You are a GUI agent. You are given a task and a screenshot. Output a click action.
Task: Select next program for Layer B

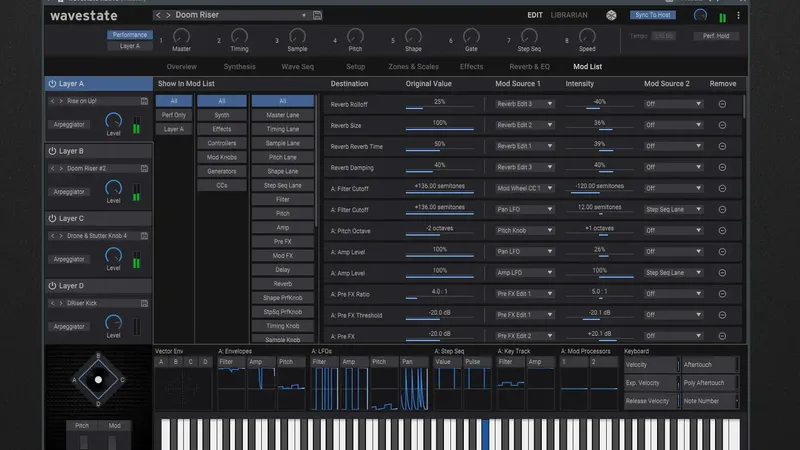coord(61,168)
